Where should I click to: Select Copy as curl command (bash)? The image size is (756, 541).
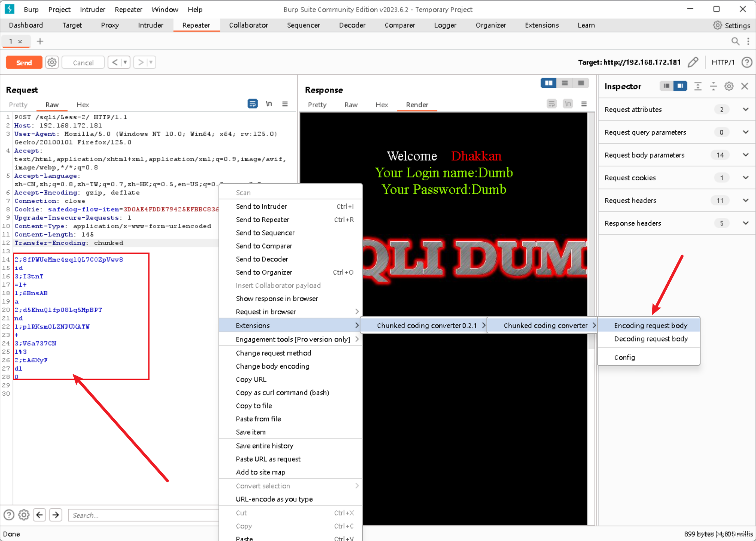coord(291,393)
